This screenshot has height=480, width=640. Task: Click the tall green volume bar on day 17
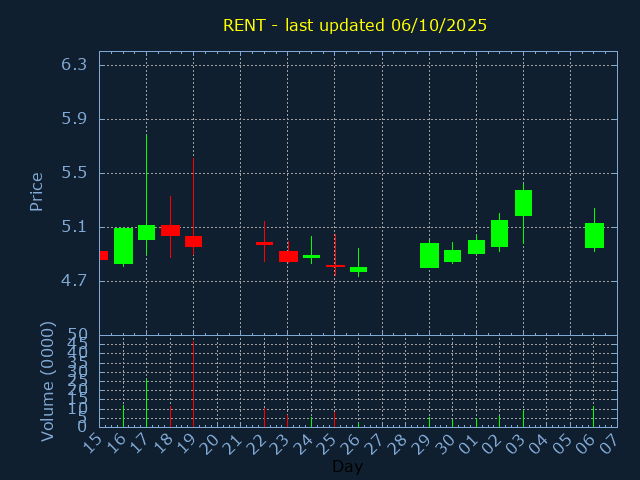point(146,403)
